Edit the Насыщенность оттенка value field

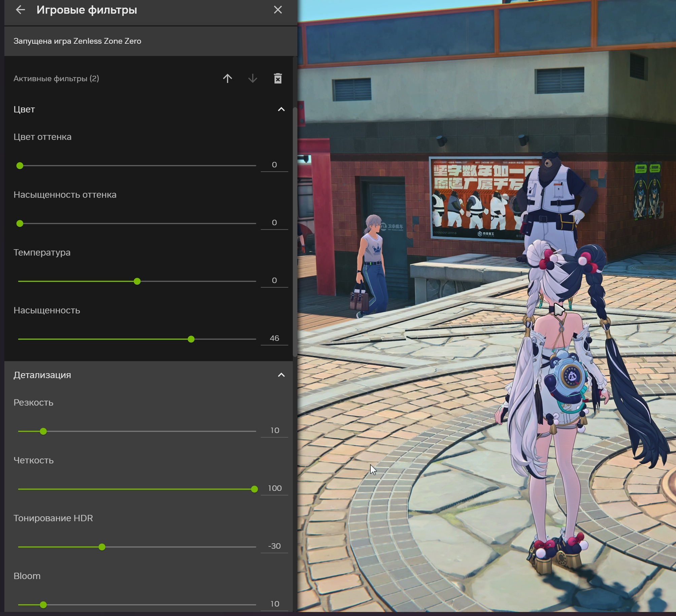point(274,223)
